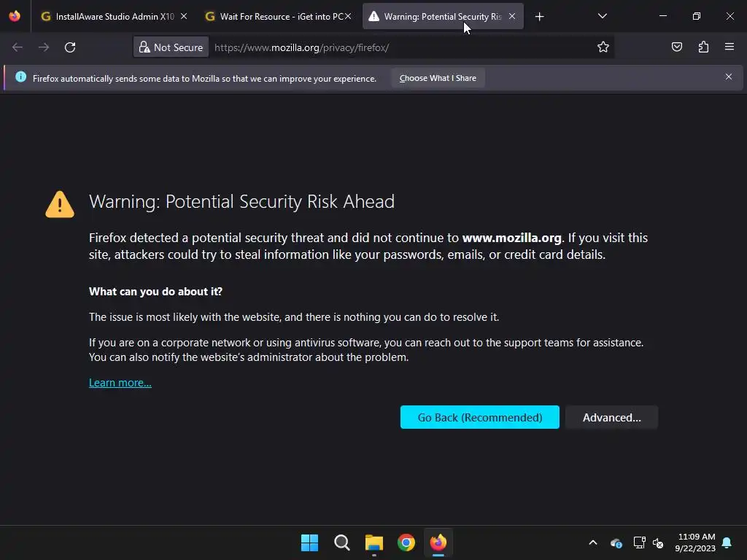Image resolution: width=747 pixels, height=560 pixels.
Task: Open the Learn more link
Action: click(x=120, y=383)
